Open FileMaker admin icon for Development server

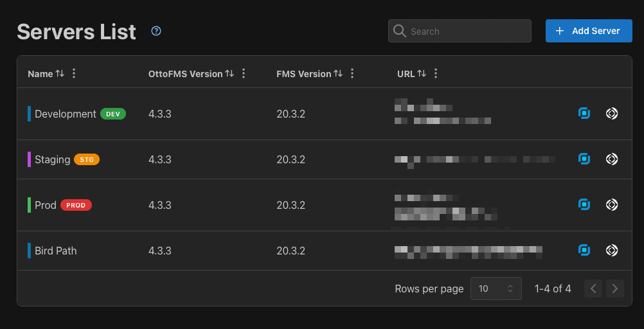[x=612, y=114]
